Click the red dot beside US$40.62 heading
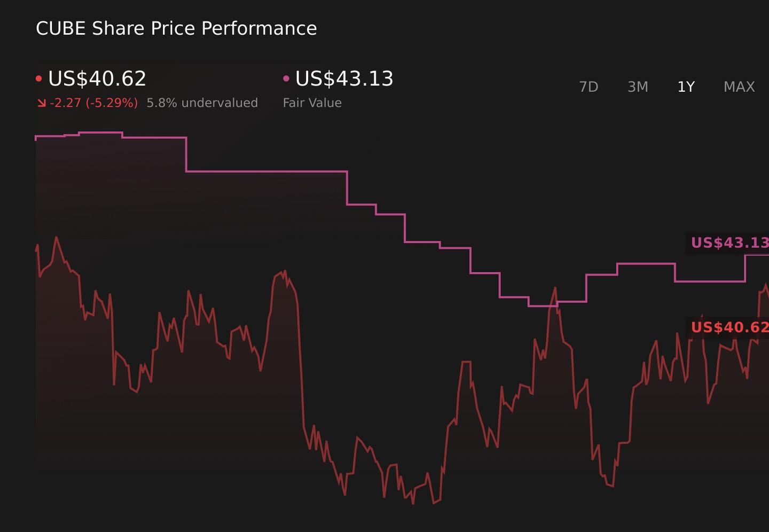 click(x=38, y=79)
